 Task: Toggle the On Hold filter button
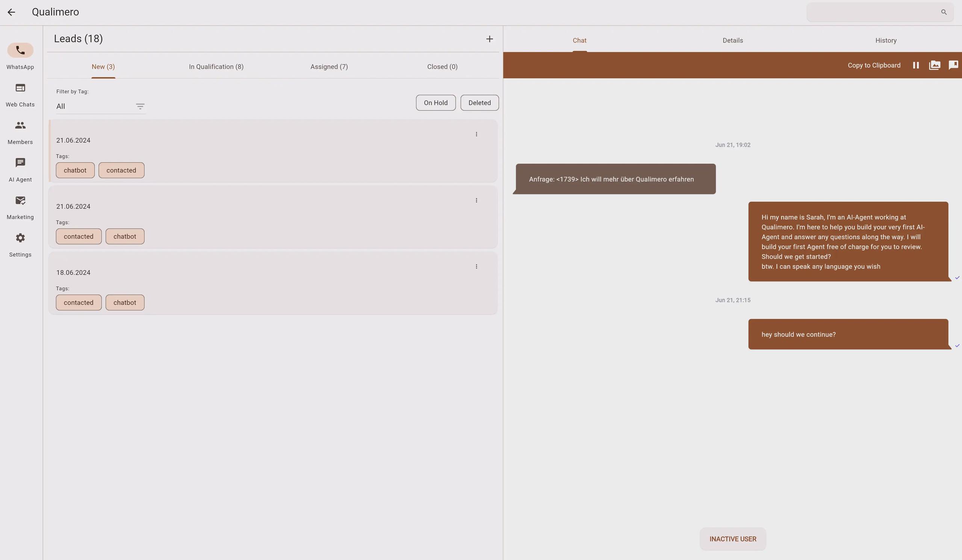coord(436,103)
